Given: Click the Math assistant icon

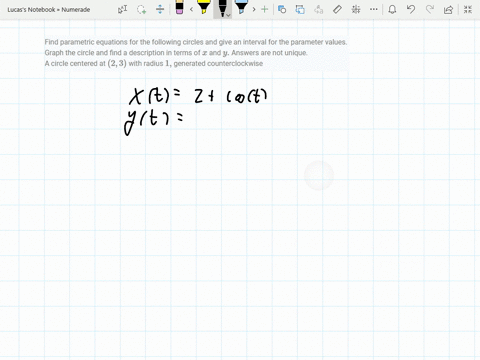Looking at the screenshot, I should click(356, 9).
